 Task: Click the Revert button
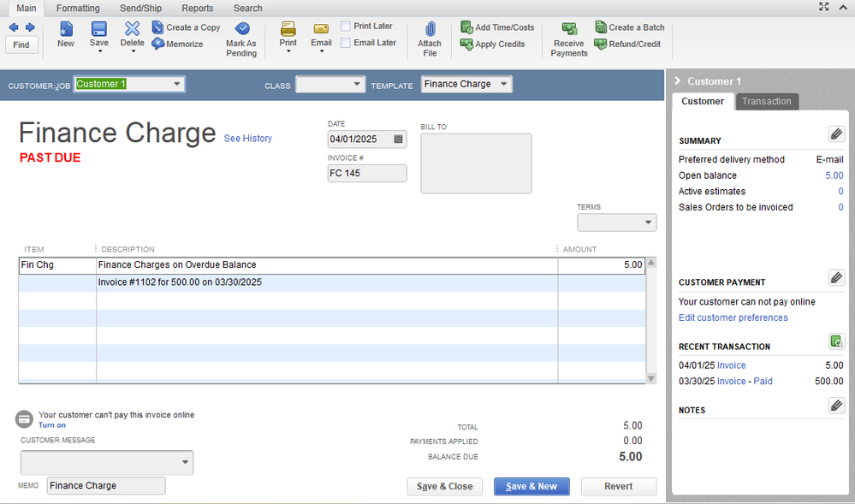click(x=618, y=487)
